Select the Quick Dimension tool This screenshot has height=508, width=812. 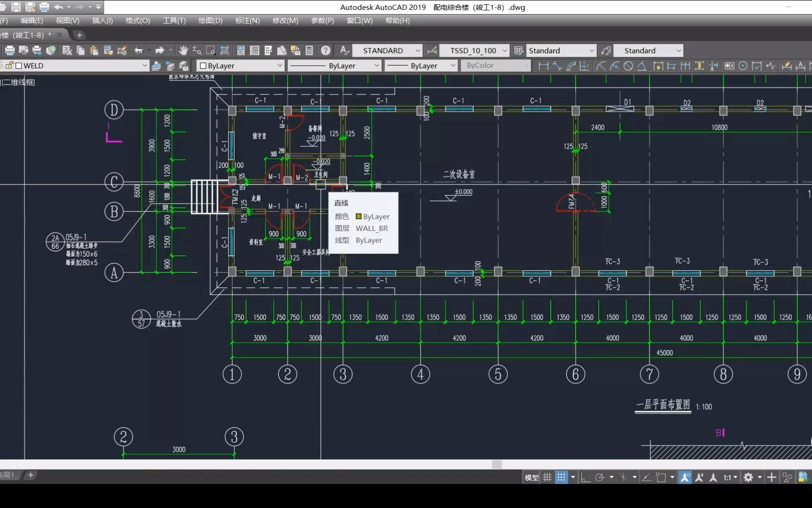click(x=658, y=66)
